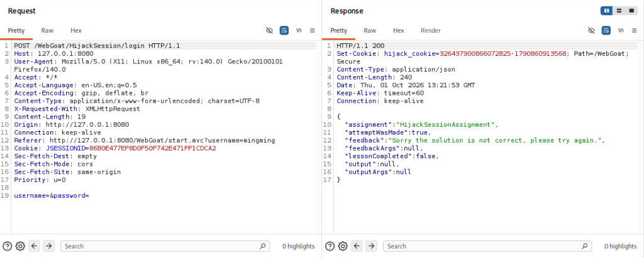644x258 pixels.
Task: Toggle line wrap icon in Response pane
Action: (606, 30)
